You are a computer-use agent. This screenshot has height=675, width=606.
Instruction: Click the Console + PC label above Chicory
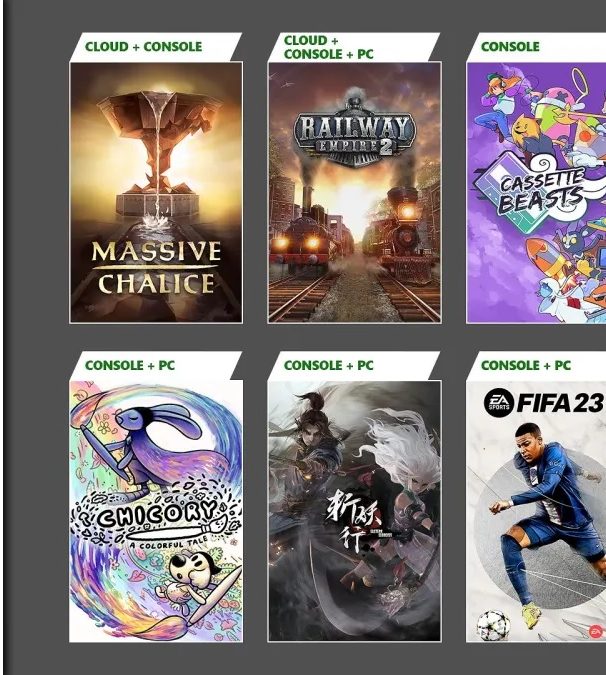click(130, 365)
